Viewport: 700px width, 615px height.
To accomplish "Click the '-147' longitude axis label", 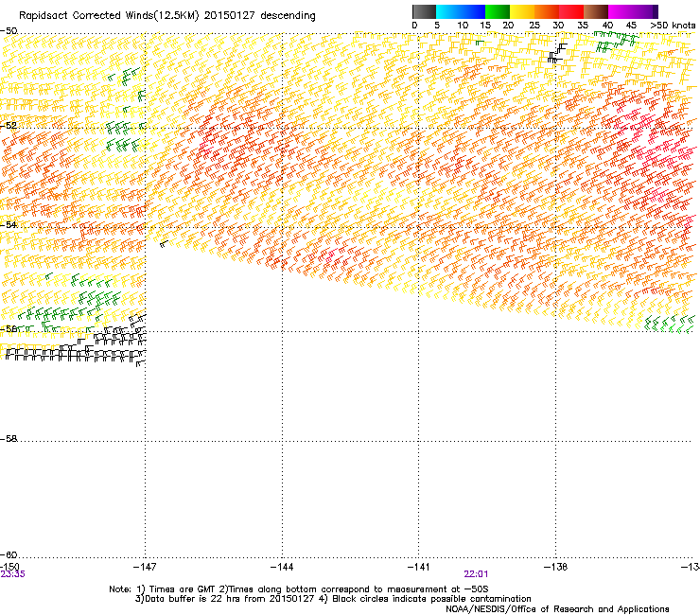I will click(x=145, y=567).
